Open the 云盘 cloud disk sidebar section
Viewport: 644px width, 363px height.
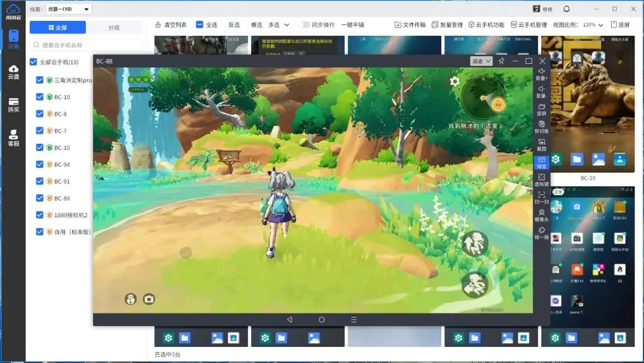pos(14,72)
